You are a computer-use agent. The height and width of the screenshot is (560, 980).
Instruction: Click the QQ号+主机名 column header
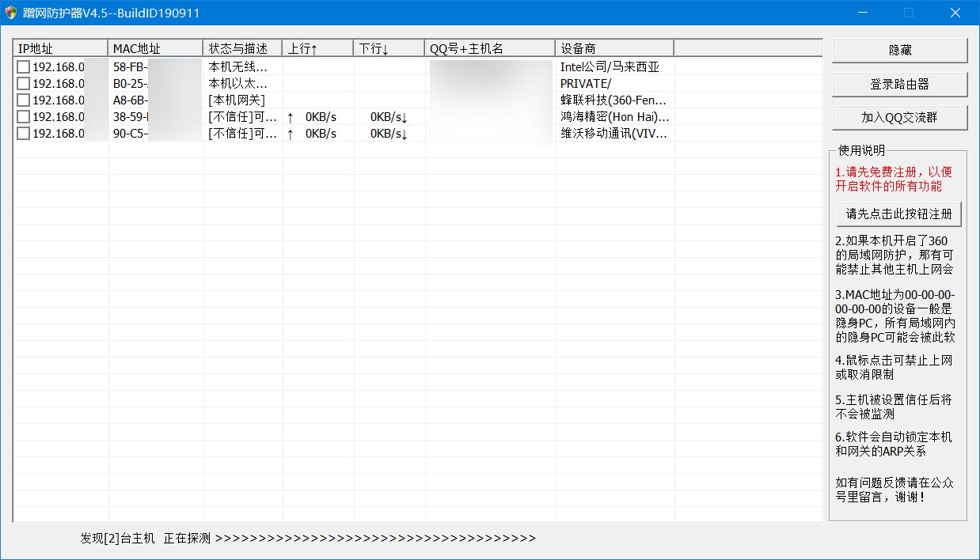pos(490,48)
